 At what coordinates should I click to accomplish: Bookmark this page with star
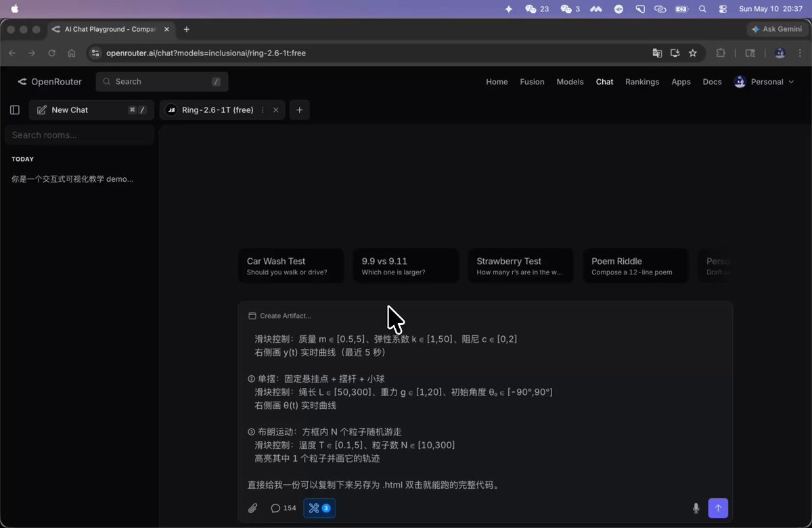[x=692, y=53]
